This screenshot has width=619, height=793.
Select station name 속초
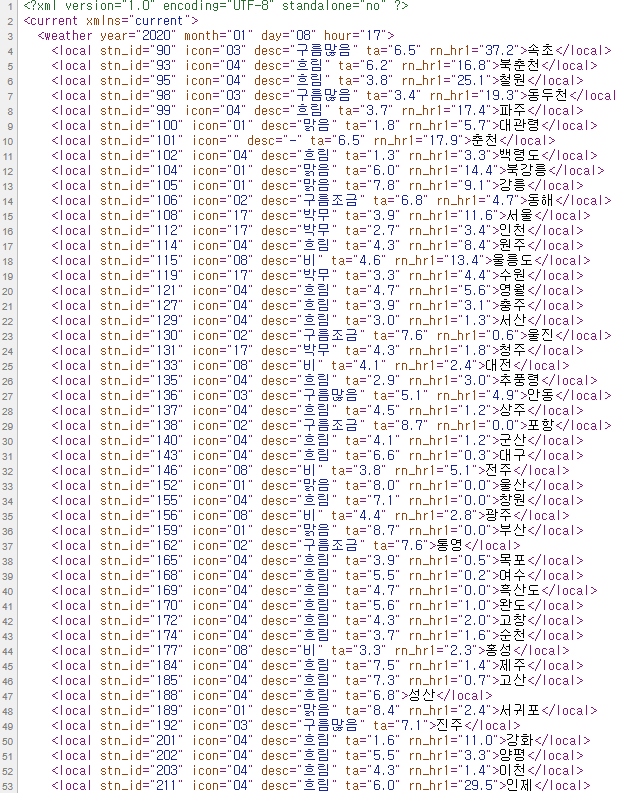[x=541, y=51]
